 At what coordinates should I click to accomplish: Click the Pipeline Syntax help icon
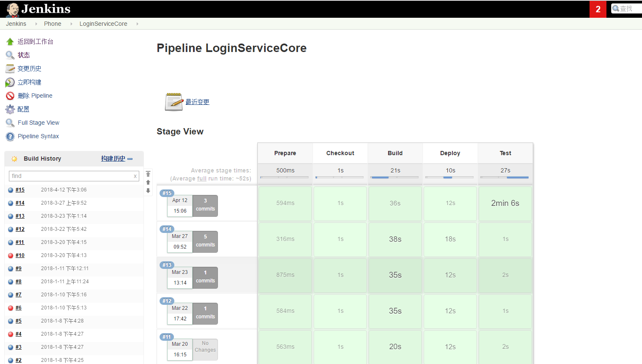click(10, 137)
